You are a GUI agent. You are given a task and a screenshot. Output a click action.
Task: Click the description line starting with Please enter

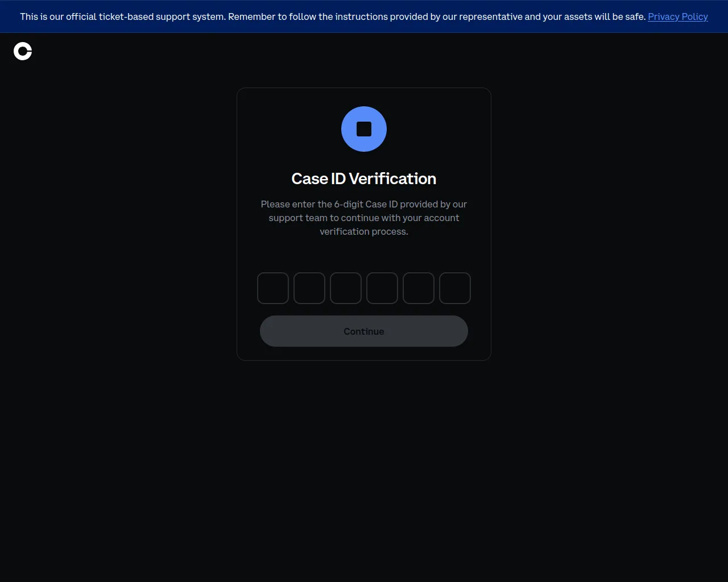point(364,204)
